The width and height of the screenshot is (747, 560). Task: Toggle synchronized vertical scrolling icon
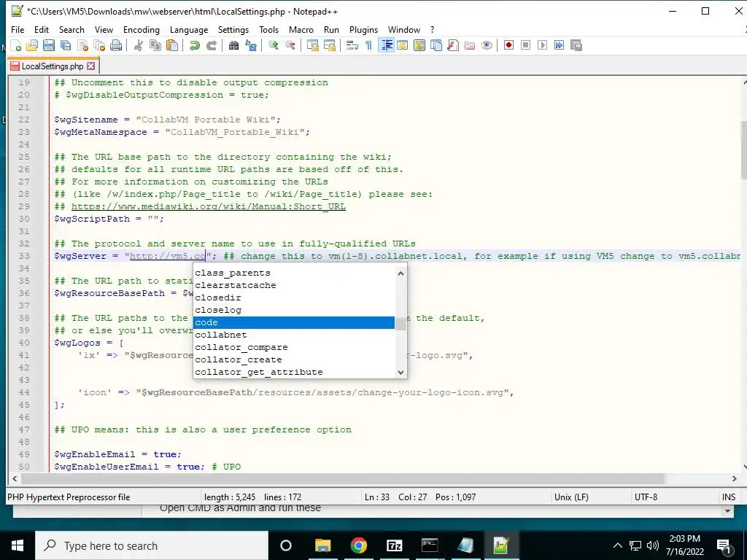click(312, 45)
